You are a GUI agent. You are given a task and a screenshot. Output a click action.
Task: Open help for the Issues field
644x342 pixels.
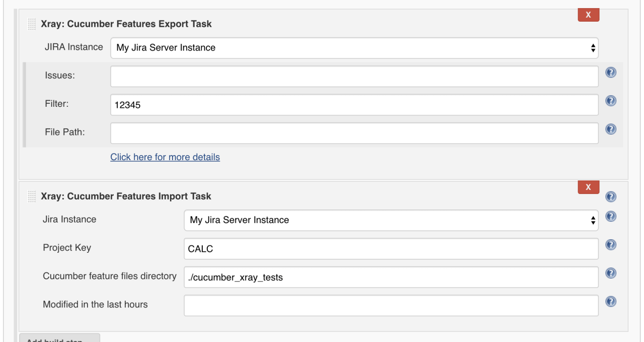tap(611, 73)
